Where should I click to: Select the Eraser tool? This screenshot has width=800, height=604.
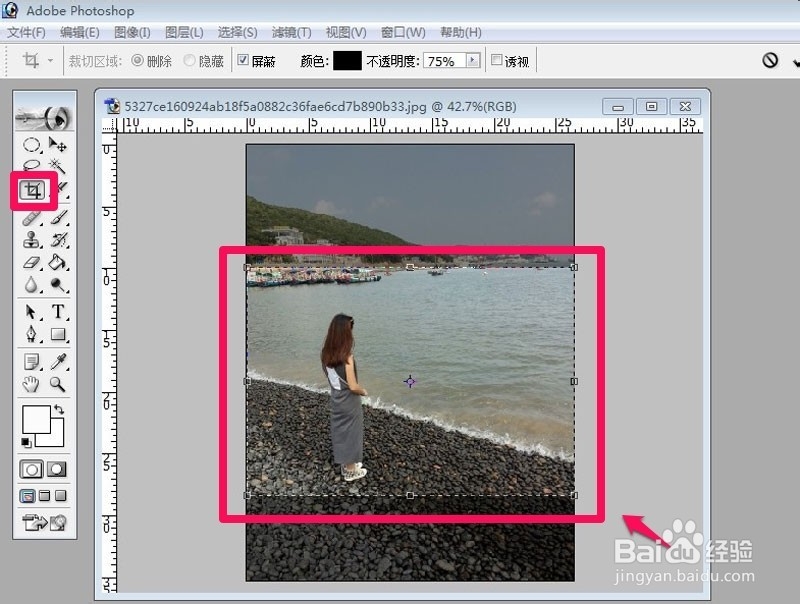click(x=32, y=263)
